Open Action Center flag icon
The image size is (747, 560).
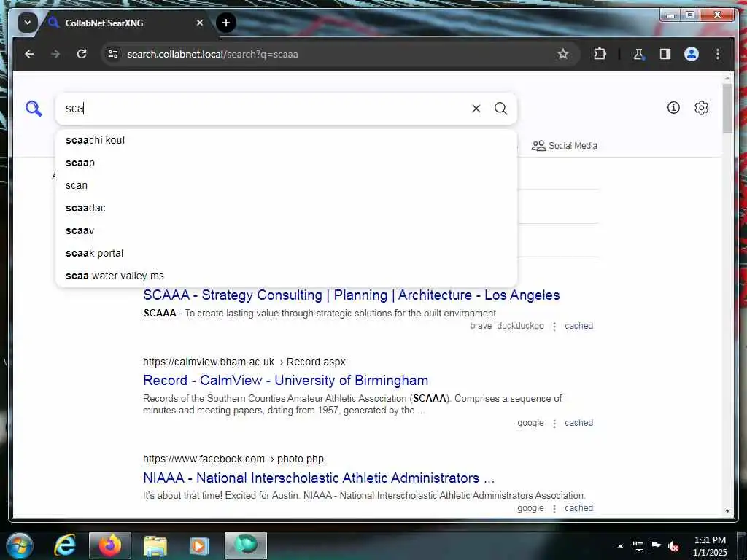pos(656,546)
